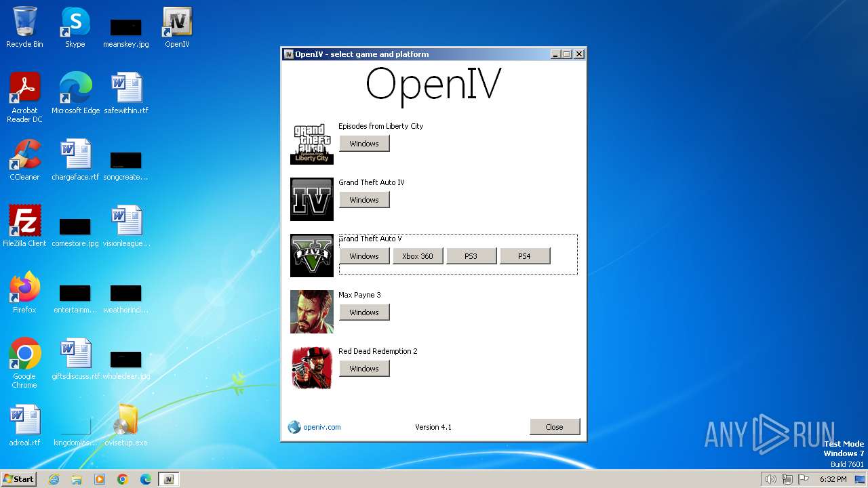Screen dimensions: 868x488
Task: Select the comestore.jpg image file
Action: click(75, 232)
